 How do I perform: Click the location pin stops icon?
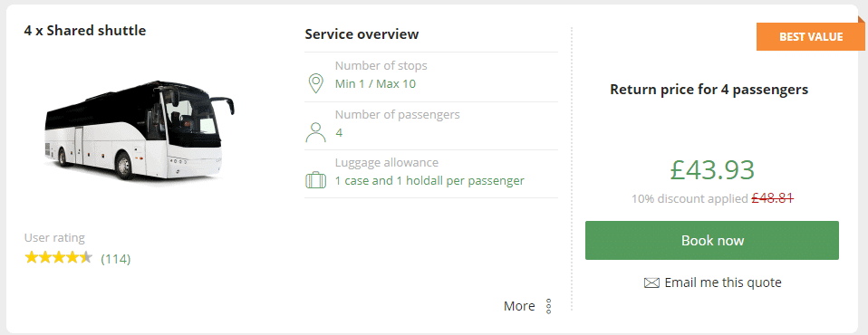[x=315, y=83]
